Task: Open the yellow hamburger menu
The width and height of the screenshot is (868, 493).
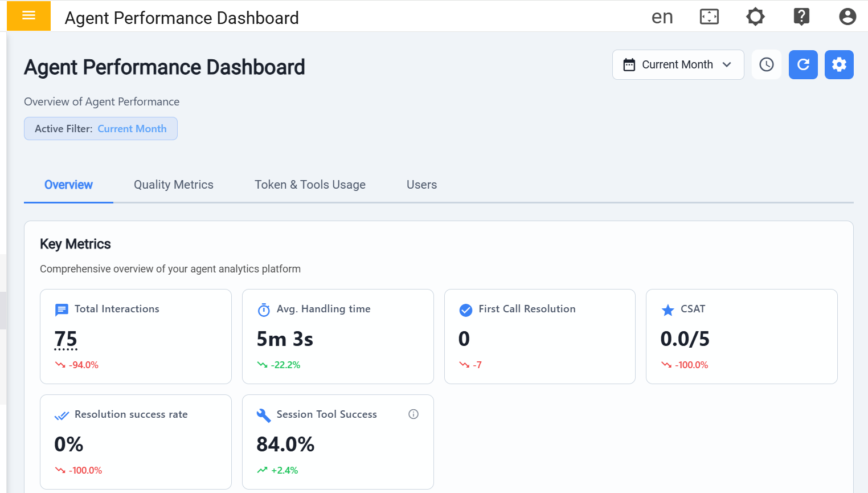Action: point(28,15)
